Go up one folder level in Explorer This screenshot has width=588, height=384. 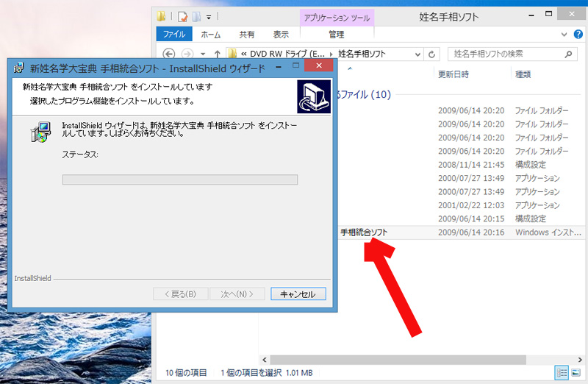[217, 54]
